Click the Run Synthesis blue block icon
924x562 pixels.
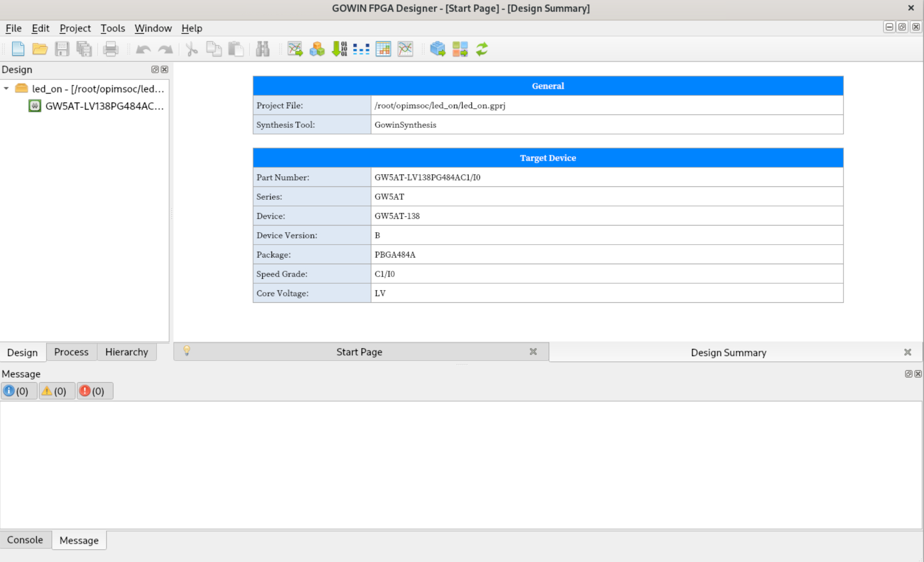click(x=438, y=49)
